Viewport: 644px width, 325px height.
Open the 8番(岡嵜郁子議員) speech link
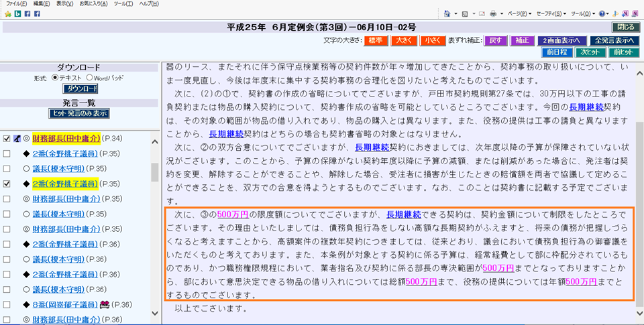[64, 304]
